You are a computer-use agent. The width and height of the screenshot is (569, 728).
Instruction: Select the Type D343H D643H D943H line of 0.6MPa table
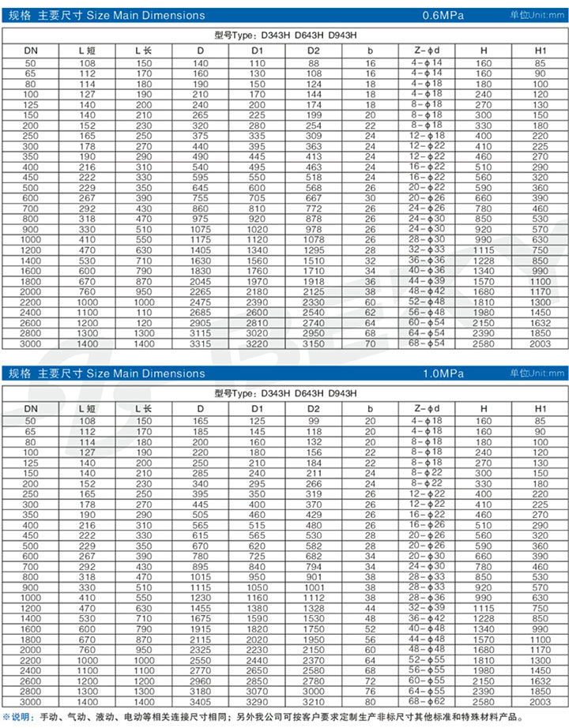285,36
